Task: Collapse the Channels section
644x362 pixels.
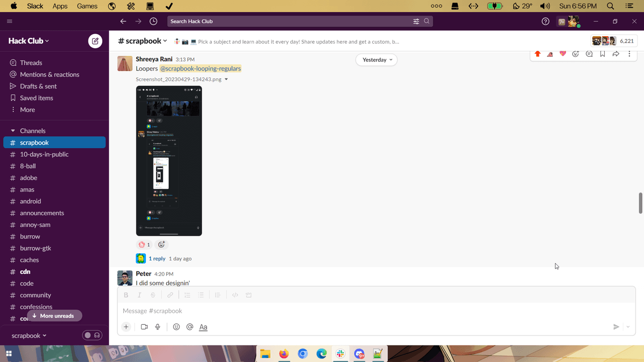Action: click(13, 131)
